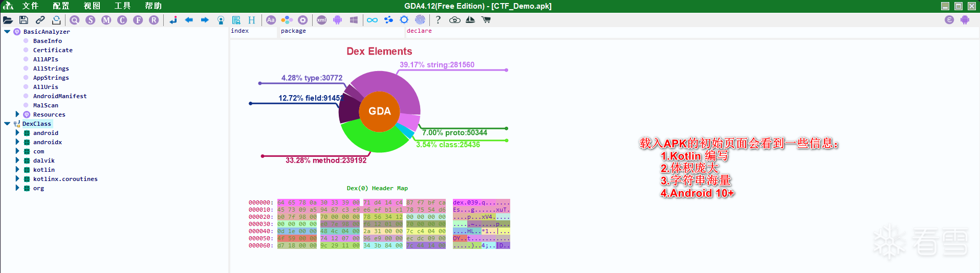The height and width of the screenshot is (273, 980).
Task: Open the 文件 menu
Action: tap(30, 6)
